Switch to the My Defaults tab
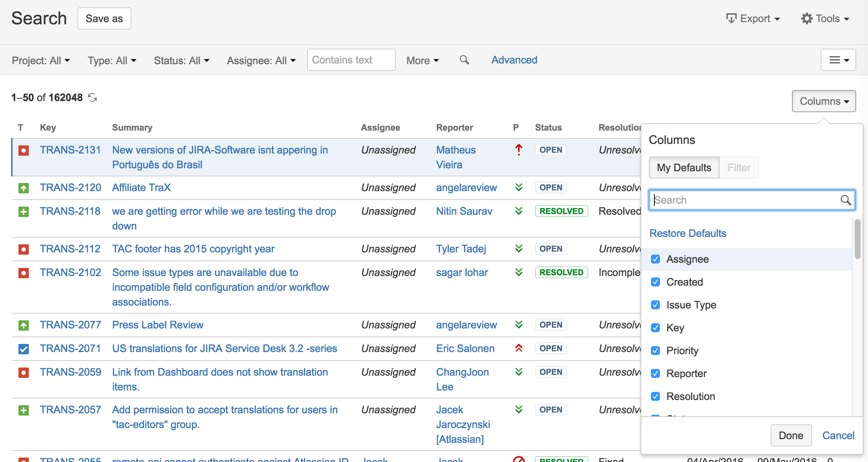This screenshot has width=868, height=462. (x=683, y=168)
